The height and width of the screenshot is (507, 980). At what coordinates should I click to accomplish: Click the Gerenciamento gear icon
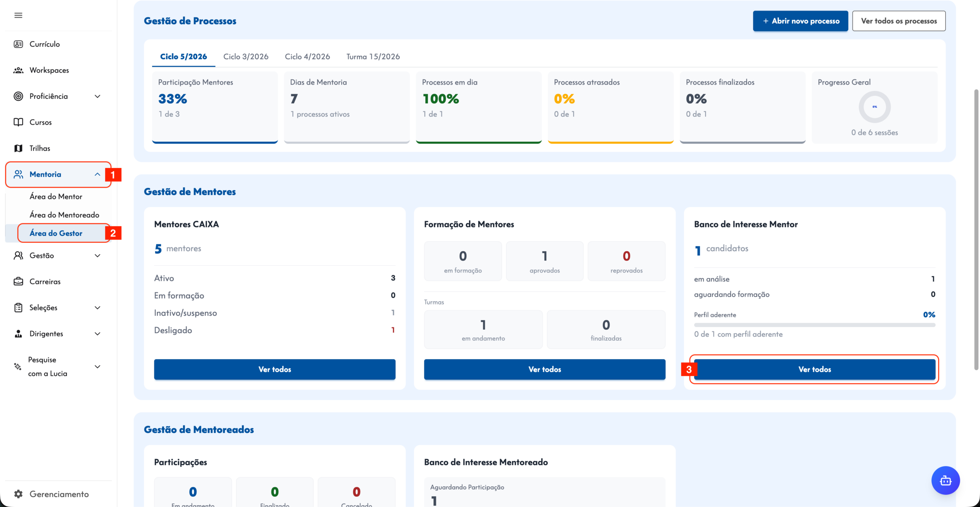pyautogui.click(x=18, y=494)
